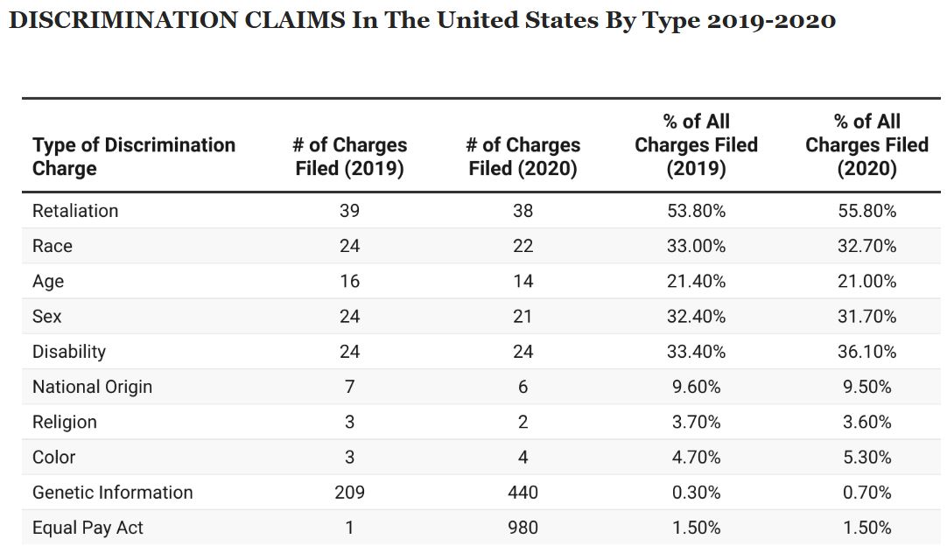Image resolution: width=947 pixels, height=560 pixels.
Task: Click the Equal Pay Act row label
Action: tap(88, 528)
